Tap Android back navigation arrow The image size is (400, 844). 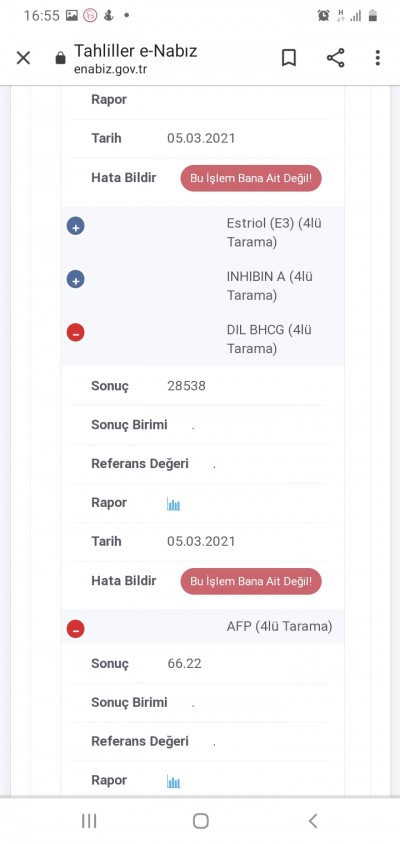tap(313, 821)
